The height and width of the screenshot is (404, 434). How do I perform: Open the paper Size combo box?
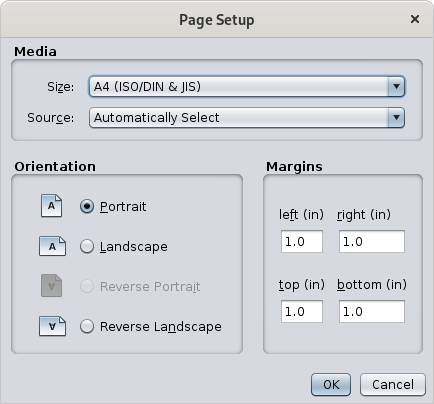pos(247,87)
